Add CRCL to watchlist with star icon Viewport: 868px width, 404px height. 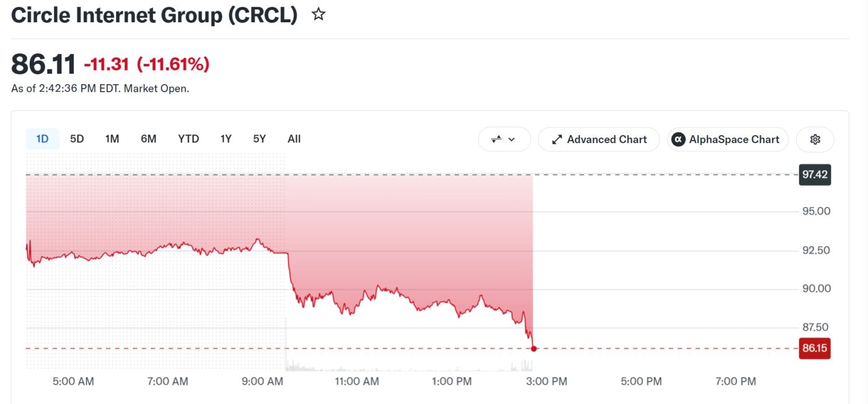click(319, 14)
